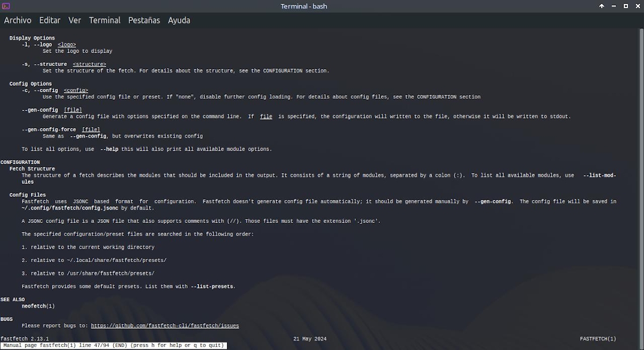Open the Archivo menu
This screenshot has height=350, width=644.
tap(17, 20)
